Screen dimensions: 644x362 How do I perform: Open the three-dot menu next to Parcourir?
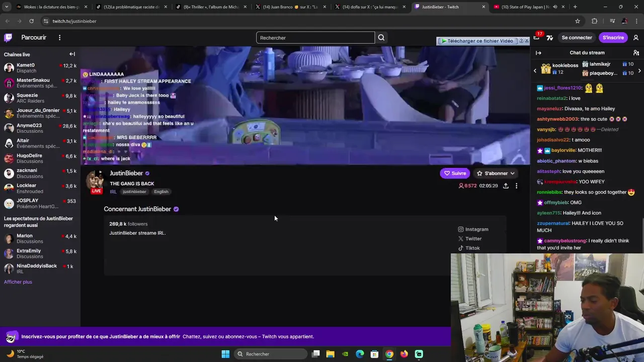point(59,38)
